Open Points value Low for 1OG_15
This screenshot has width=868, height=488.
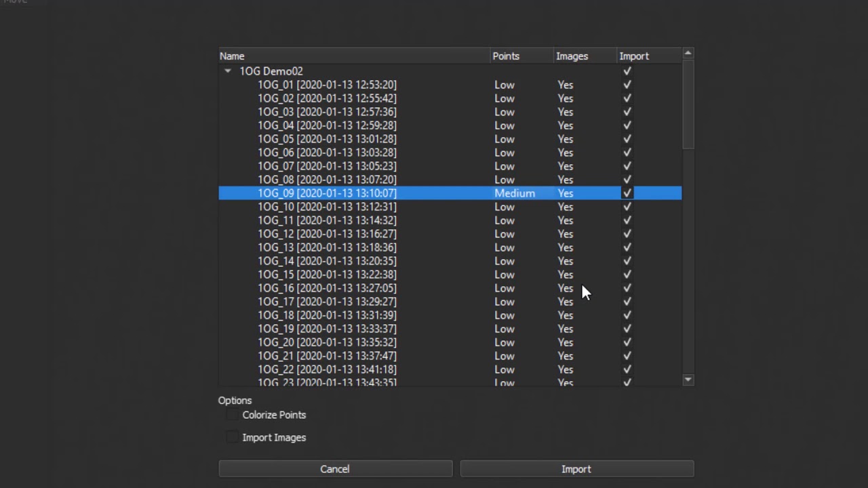pyautogui.click(x=505, y=274)
